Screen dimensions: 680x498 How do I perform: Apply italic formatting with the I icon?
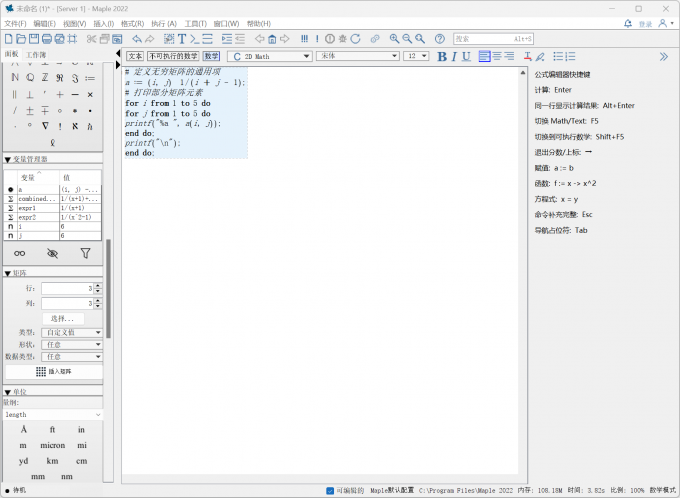(454, 56)
